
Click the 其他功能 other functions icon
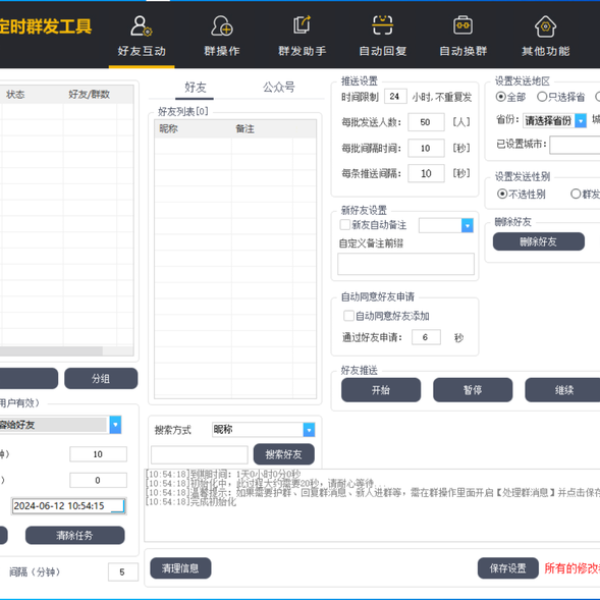tap(545, 28)
